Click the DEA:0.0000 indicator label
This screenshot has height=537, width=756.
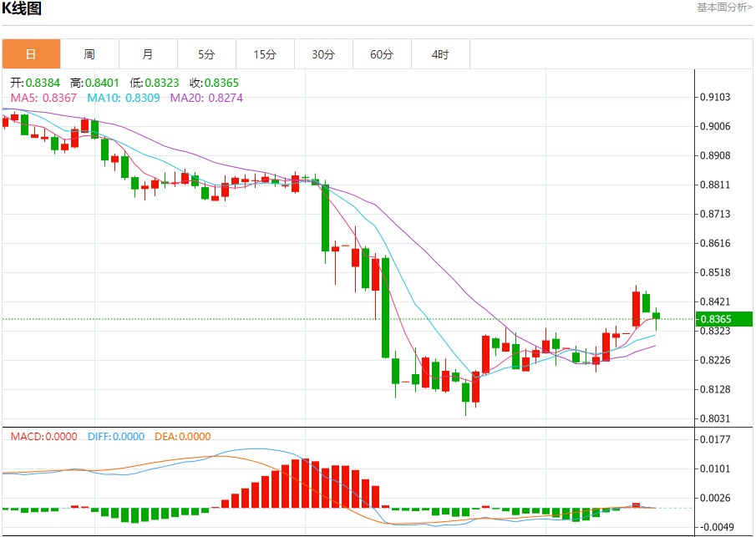183,437
